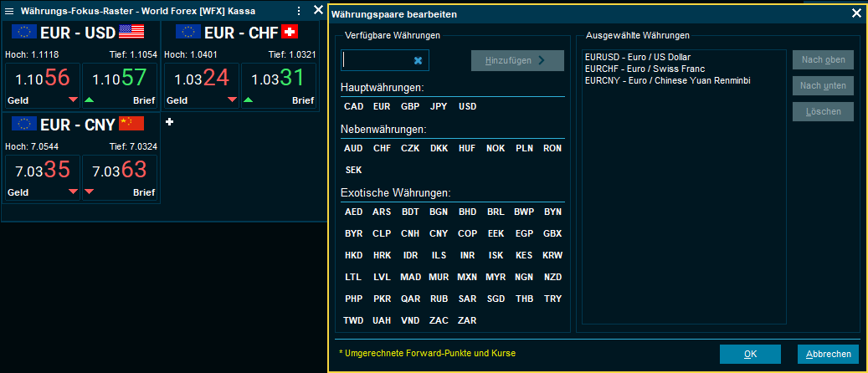The width and height of the screenshot is (868, 373).
Task: Open the three-dot menu in widget header
Action: [x=300, y=11]
